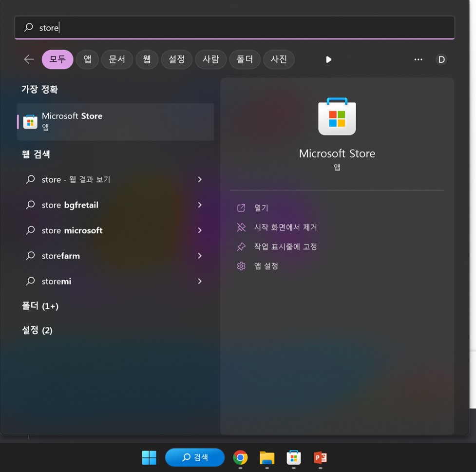
Task: Click the search magnifier icon in search box
Action: coord(29,28)
